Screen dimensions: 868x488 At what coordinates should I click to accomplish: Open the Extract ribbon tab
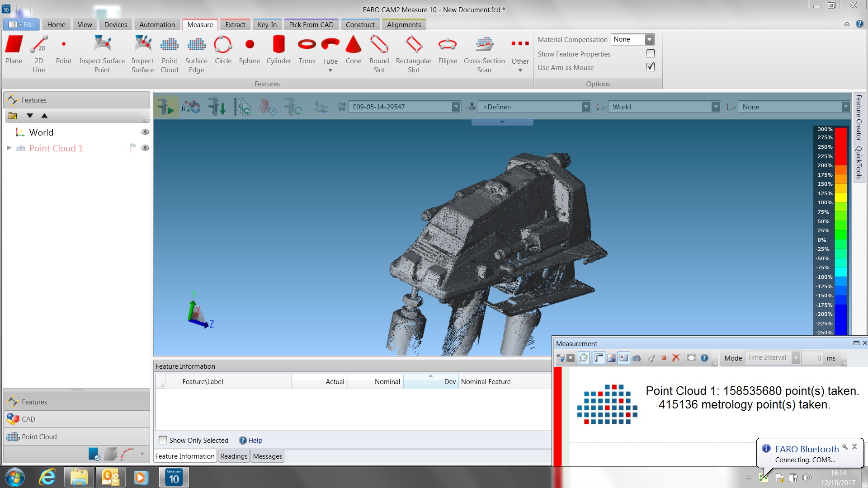pyautogui.click(x=235, y=25)
